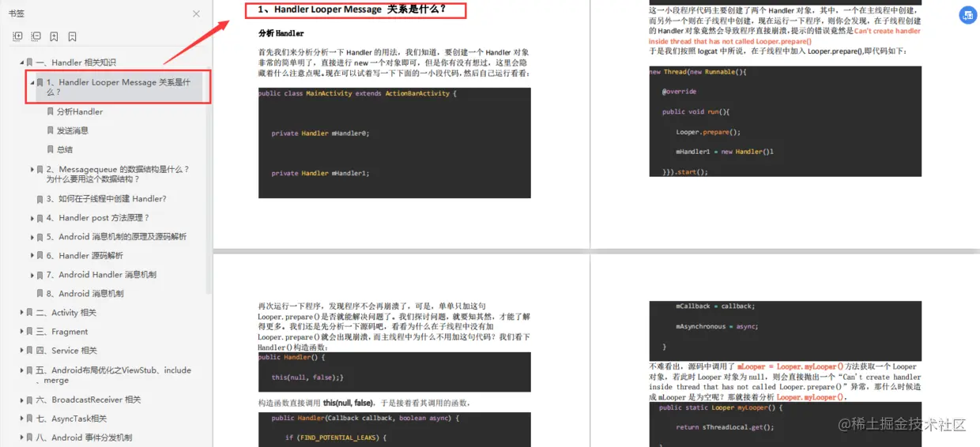Click the collapse all bookmarks icon
980x447 pixels.
[x=36, y=36]
